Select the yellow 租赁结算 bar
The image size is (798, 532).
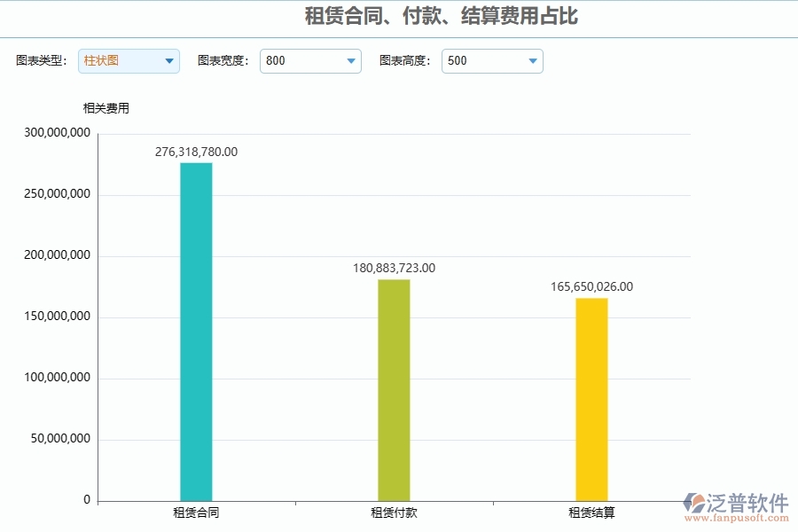(591, 399)
